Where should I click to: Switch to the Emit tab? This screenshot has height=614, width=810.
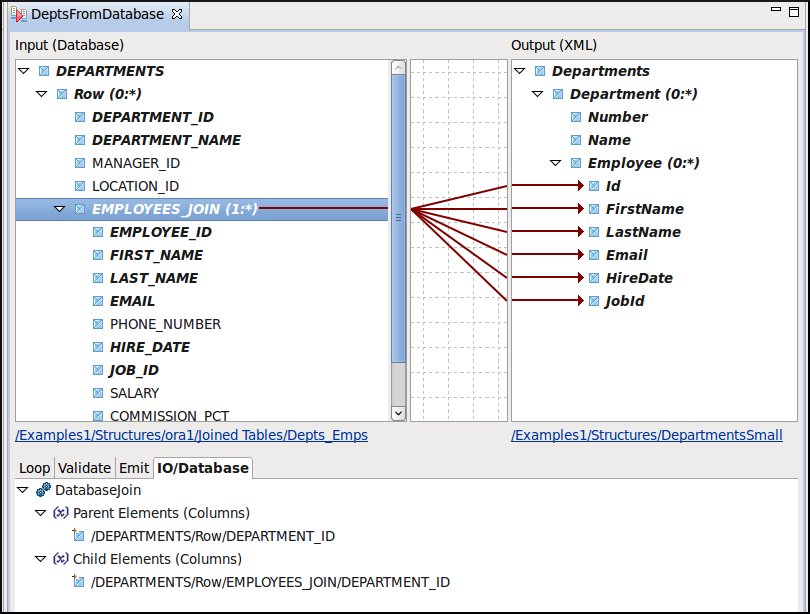tap(133, 468)
